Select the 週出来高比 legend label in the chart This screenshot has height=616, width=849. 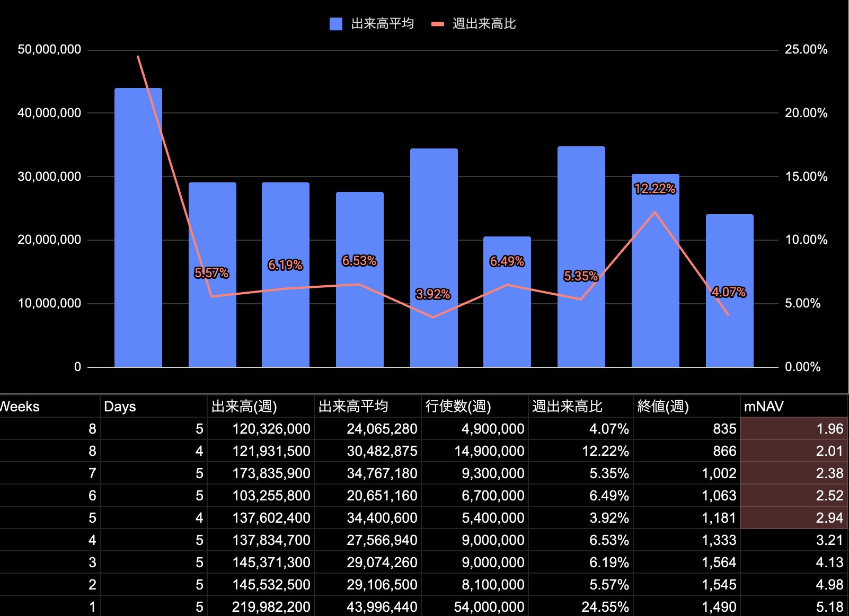coord(484,24)
